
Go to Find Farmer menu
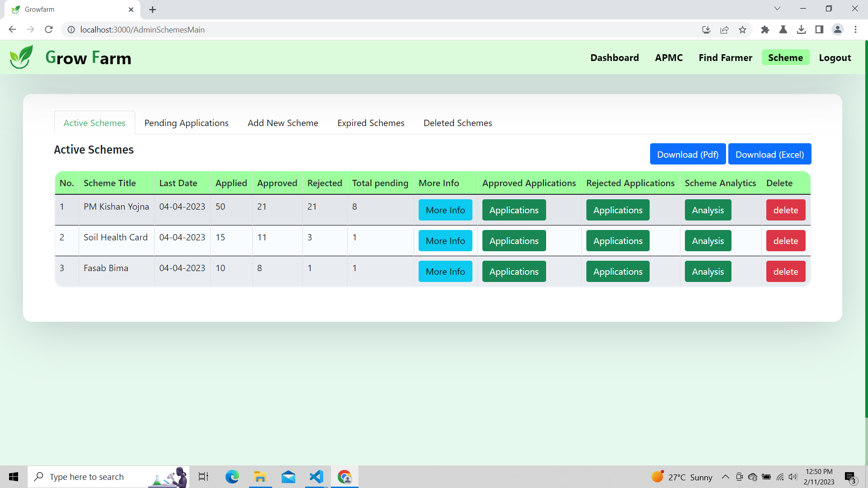725,58
